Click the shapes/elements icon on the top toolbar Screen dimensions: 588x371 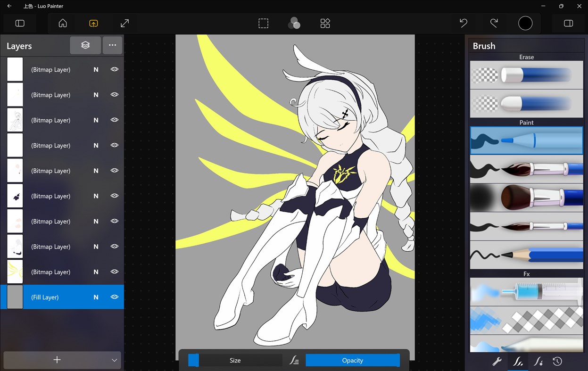click(x=325, y=23)
